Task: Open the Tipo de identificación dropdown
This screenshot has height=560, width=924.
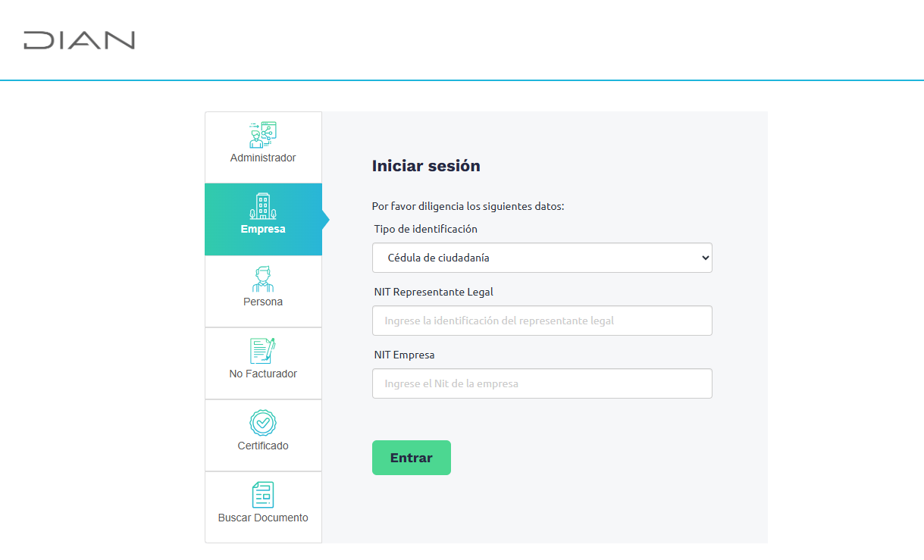Action: point(542,258)
